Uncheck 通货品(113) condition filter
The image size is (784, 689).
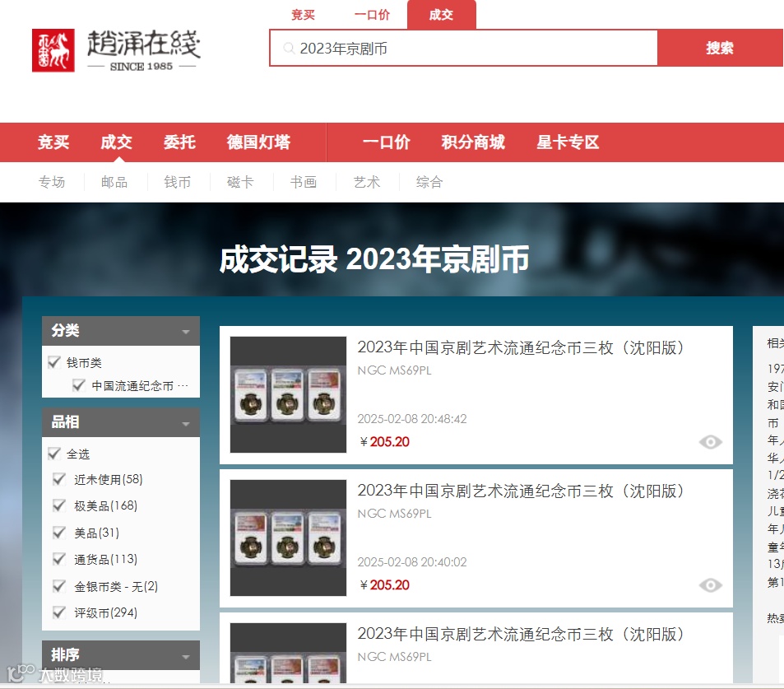point(59,559)
